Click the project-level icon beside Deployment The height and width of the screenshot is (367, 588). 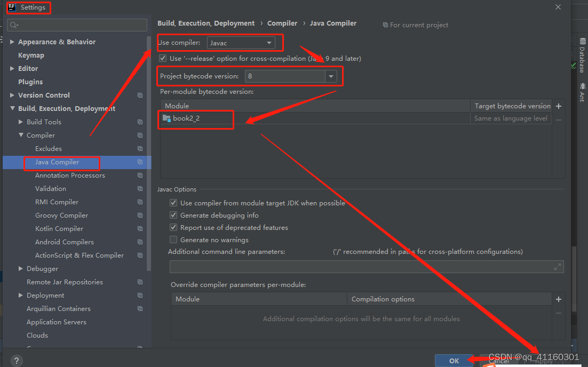coord(140,296)
